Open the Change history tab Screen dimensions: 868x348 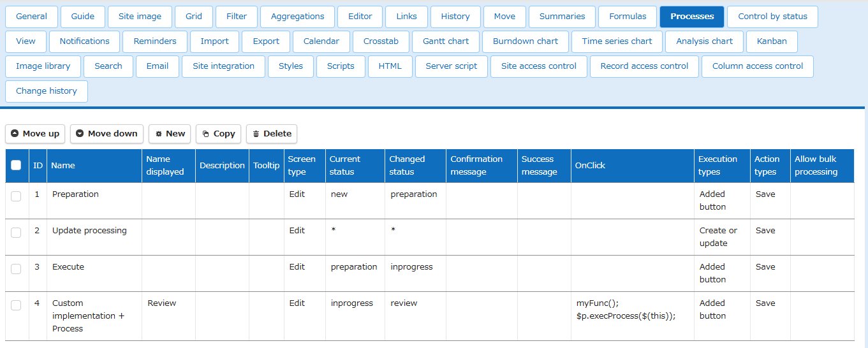47,91
